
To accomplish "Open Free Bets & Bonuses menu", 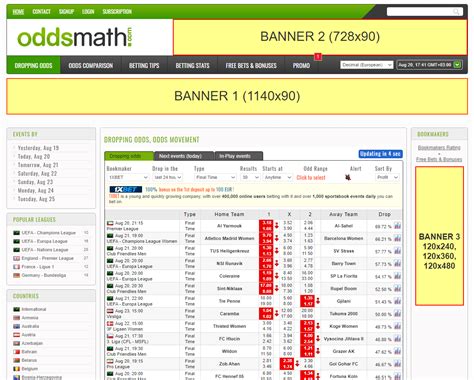I will (x=251, y=65).
